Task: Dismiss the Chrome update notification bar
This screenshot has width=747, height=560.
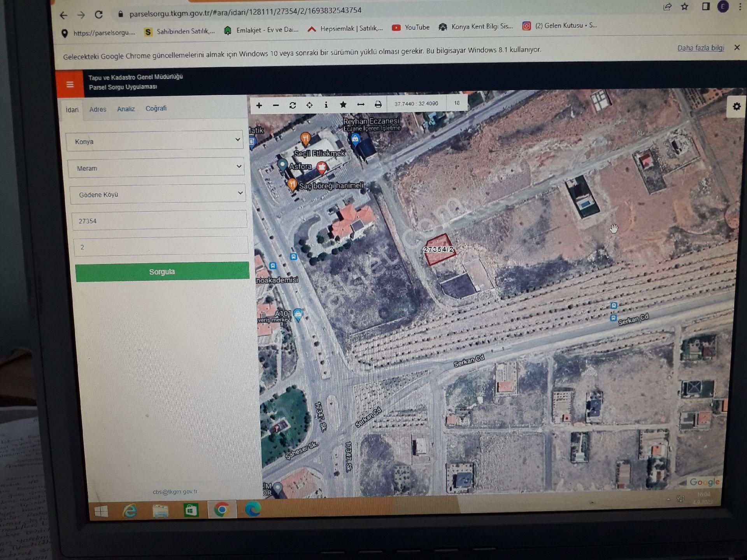Action: pyautogui.click(x=737, y=47)
